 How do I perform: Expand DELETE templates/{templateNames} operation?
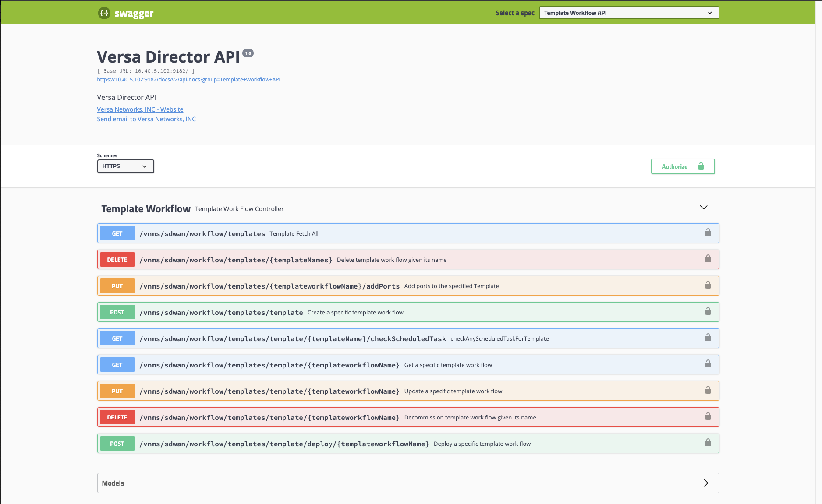(408, 260)
